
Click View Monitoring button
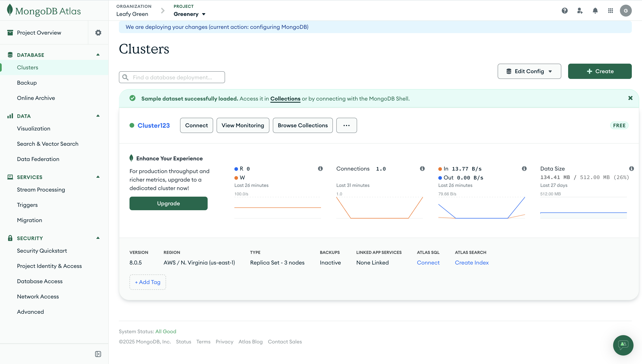243,125
